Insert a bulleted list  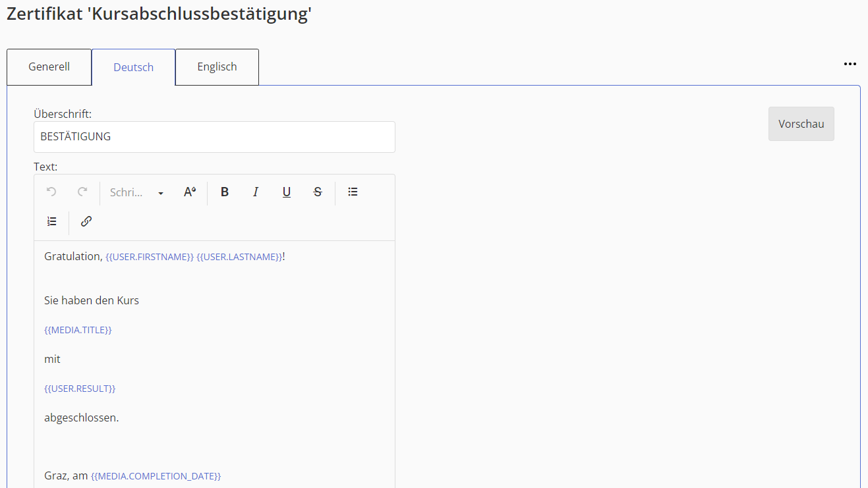(x=353, y=192)
